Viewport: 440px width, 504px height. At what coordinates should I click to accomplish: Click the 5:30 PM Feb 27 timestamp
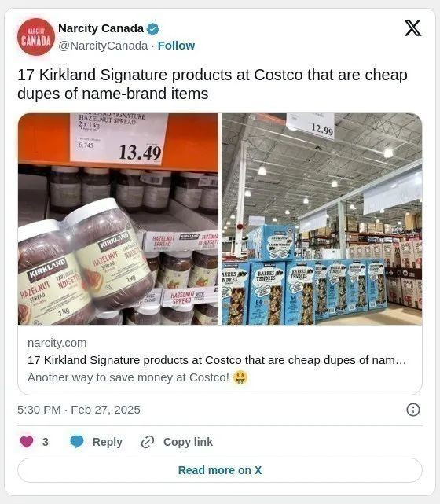[x=79, y=410]
